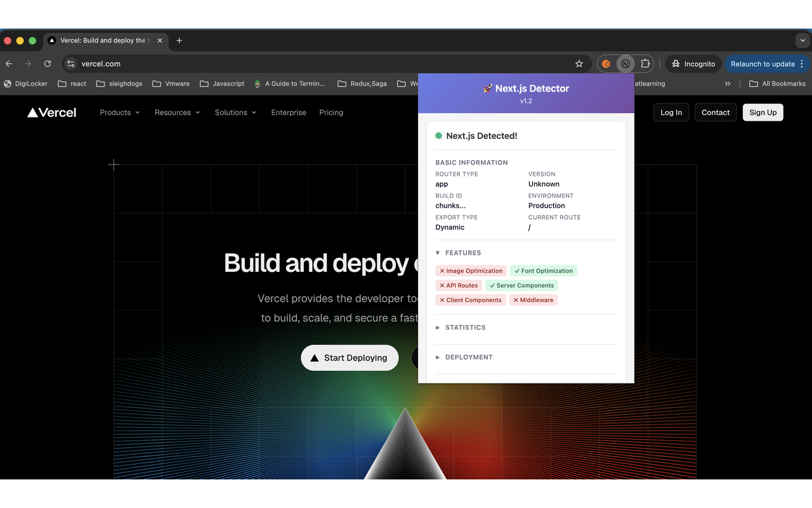Screen dimensions: 812x508
Task: Expand the DEPLOYMENT section
Action: pyautogui.click(x=464, y=357)
